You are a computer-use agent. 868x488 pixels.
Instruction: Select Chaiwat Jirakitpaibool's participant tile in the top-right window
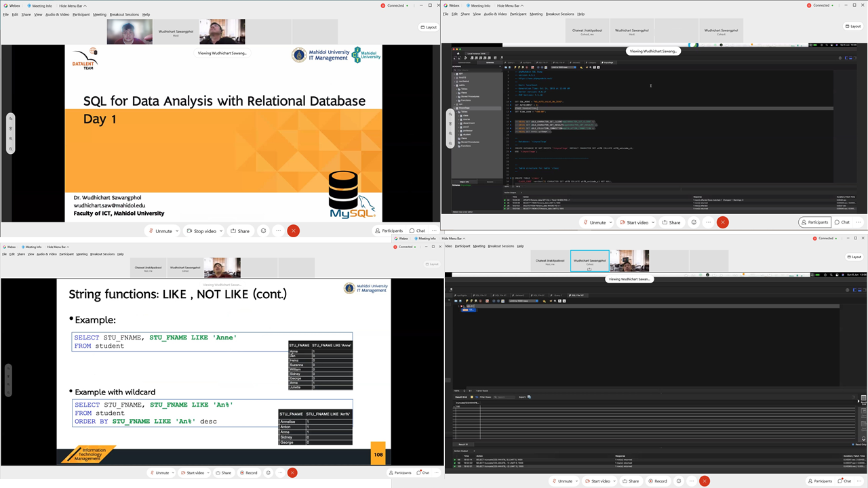[x=588, y=30]
